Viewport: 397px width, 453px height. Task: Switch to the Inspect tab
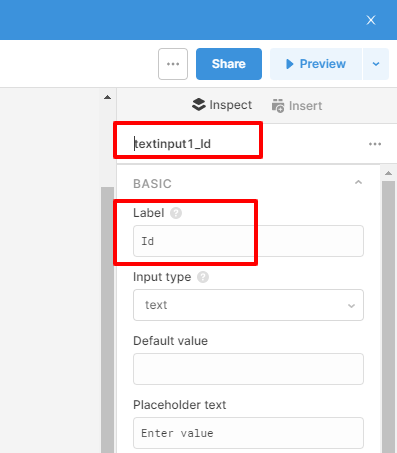[x=222, y=105]
